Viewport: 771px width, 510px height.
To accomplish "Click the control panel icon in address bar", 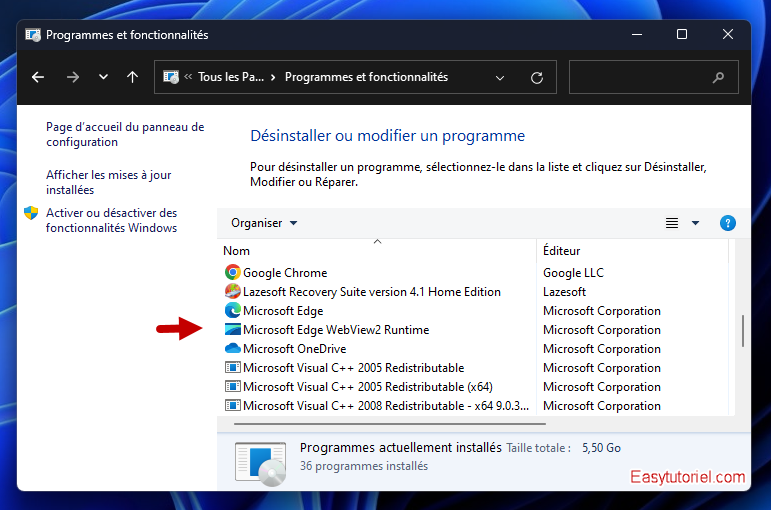I will point(171,77).
